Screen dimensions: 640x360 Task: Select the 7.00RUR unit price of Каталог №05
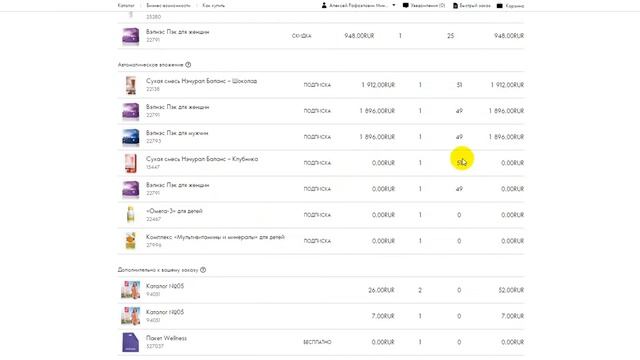click(383, 316)
